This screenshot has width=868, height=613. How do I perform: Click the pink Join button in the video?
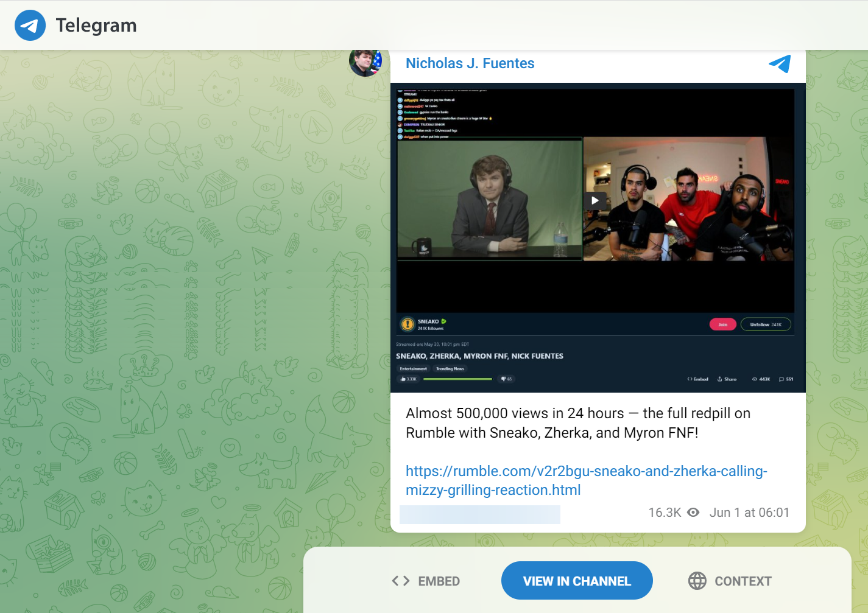(722, 324)
